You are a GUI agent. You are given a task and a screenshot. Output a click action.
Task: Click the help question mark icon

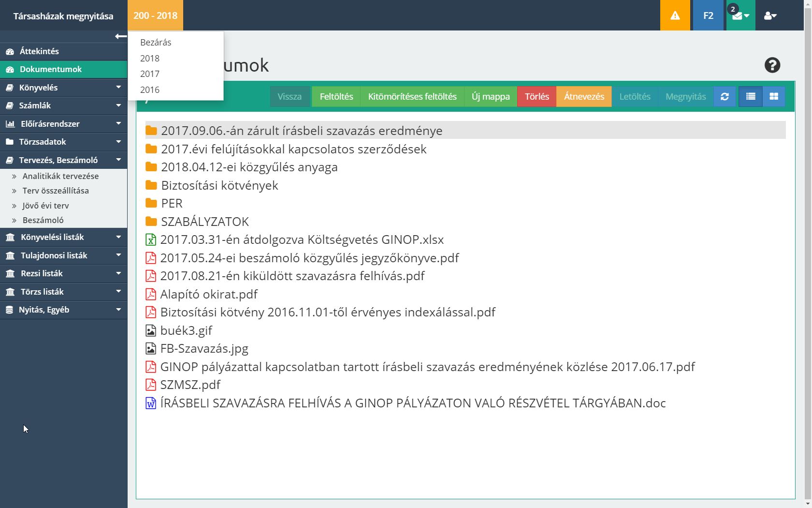point(772,65)
